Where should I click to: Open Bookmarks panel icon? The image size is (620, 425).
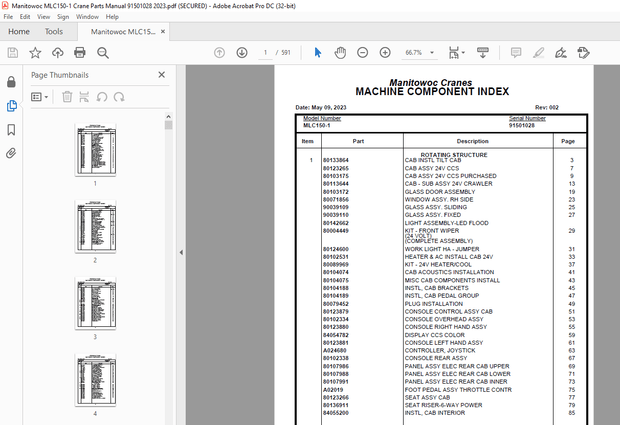click(11, 130)
